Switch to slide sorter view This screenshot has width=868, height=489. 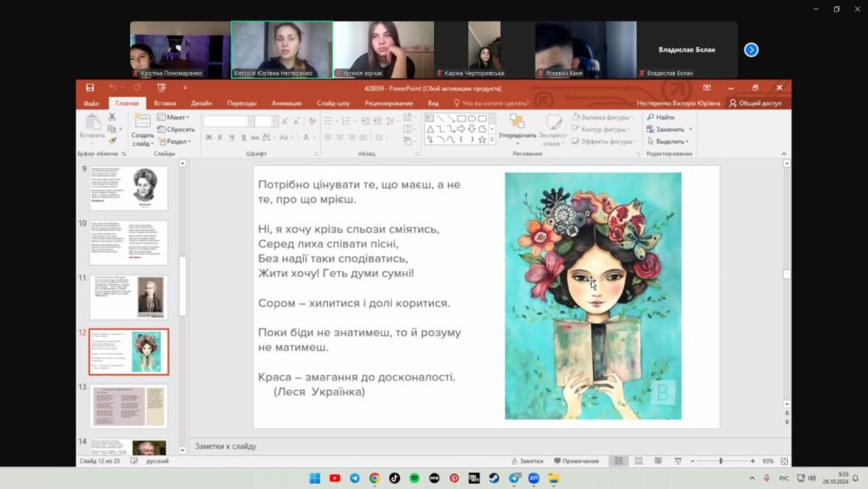click(638, 460)
